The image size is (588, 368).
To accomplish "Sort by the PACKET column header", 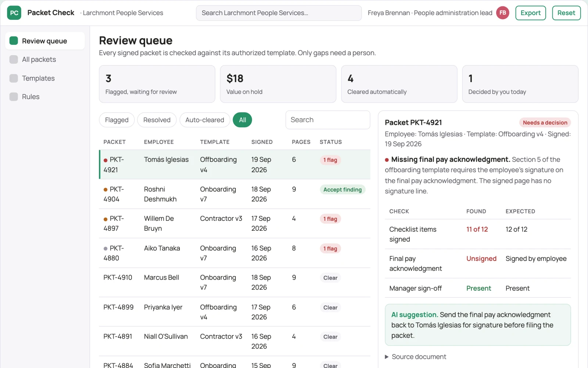I will pyautogui.click(x=114, y=142).
